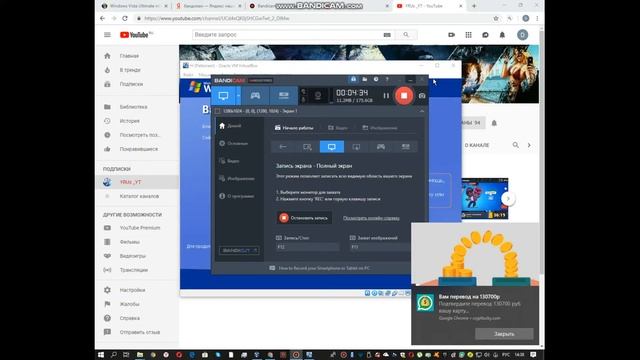Take a screenshot with Bandicam camera icon
The height and width of the screenshot is (360, 640).
[422, 96]
